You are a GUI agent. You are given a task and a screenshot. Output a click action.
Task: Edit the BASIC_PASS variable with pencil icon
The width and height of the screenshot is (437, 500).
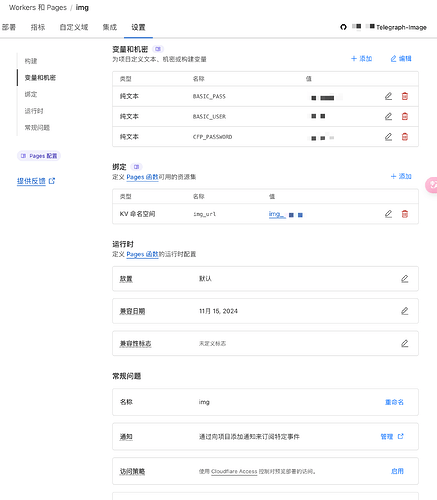coord(388,96)
